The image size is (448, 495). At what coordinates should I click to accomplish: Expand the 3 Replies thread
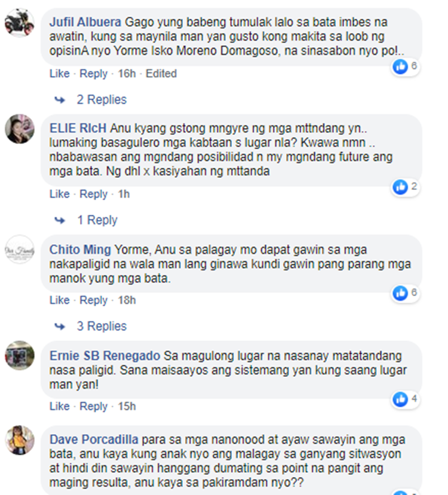coord(102,326)
